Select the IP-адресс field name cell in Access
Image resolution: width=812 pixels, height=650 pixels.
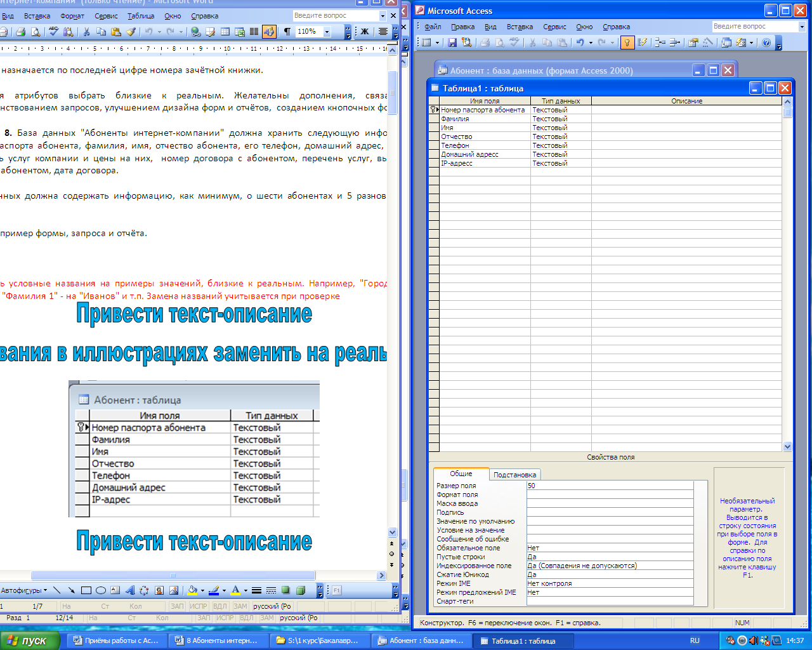tap(485, 163)
